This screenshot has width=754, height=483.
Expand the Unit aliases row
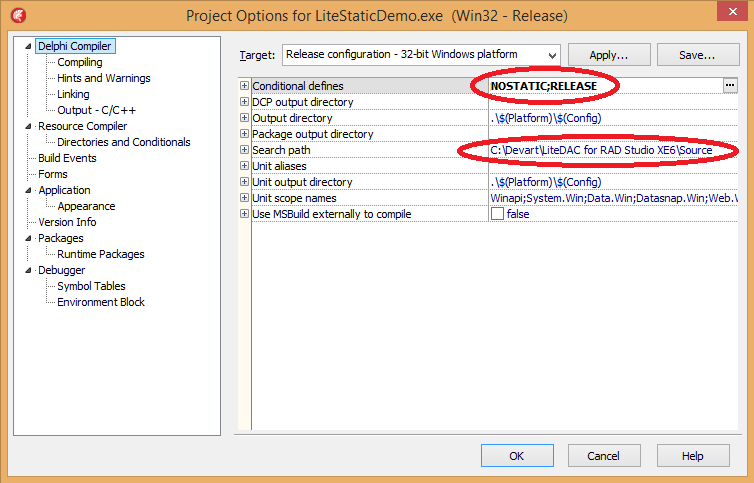pyautogui.click(x=244, y=165)
